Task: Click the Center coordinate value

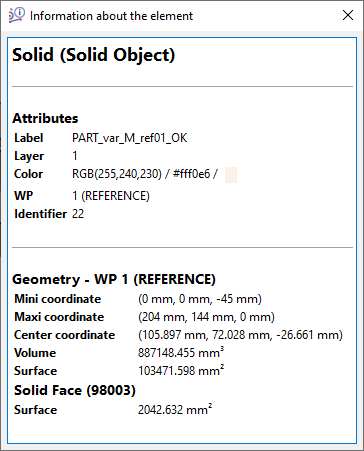Action: point(240,335)
